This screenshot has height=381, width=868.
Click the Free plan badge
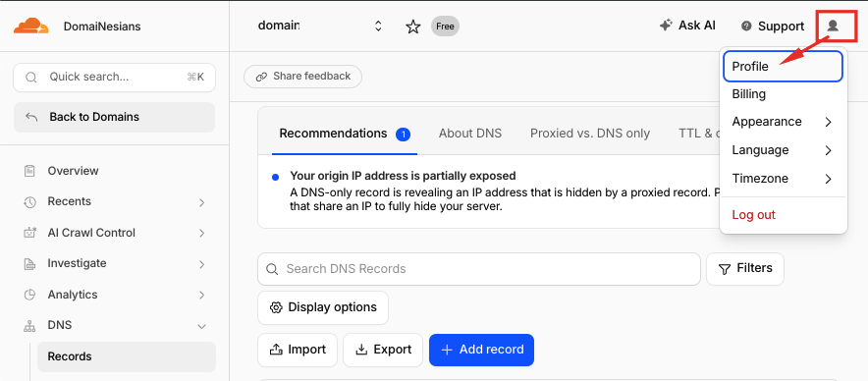(445, 27)
